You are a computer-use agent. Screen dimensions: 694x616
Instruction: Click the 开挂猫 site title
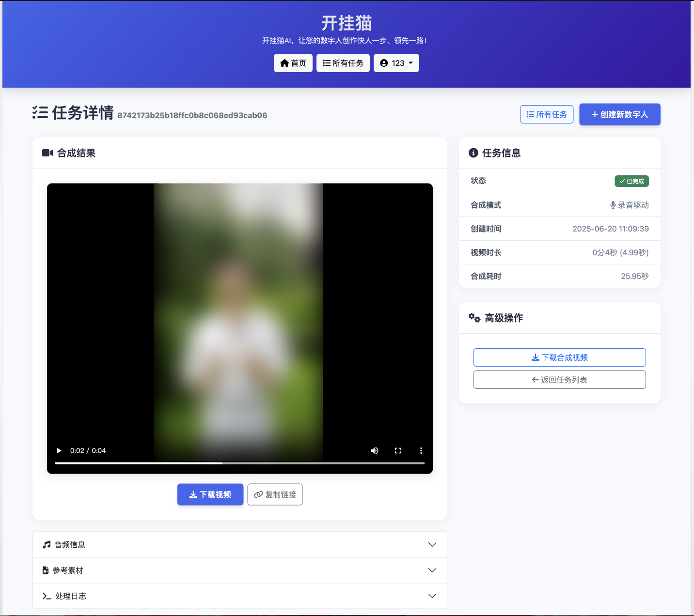tap(347, 23)
